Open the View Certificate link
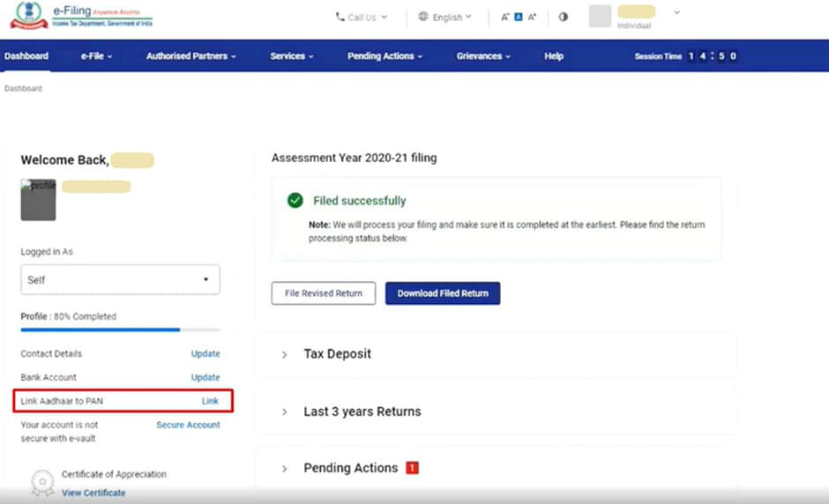829x504 pixels. [x=93, y=493]
